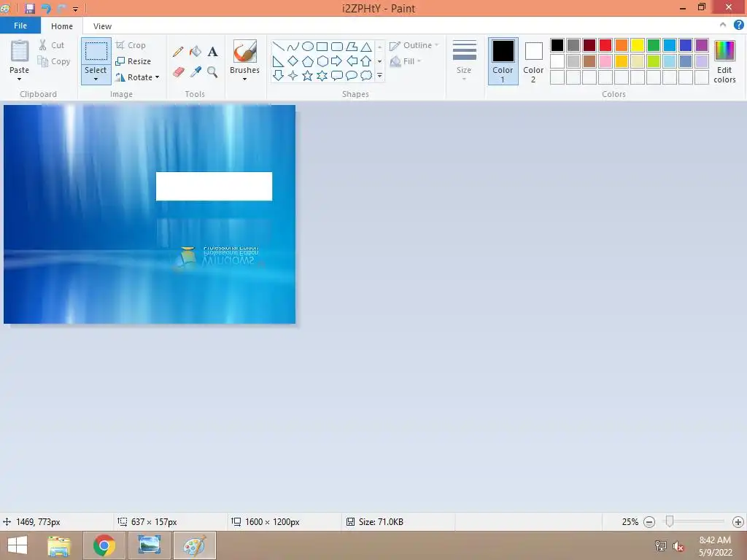747x560 pixels.
Task: Choose the Oval callout shape
Action: (x=352, y=75)
